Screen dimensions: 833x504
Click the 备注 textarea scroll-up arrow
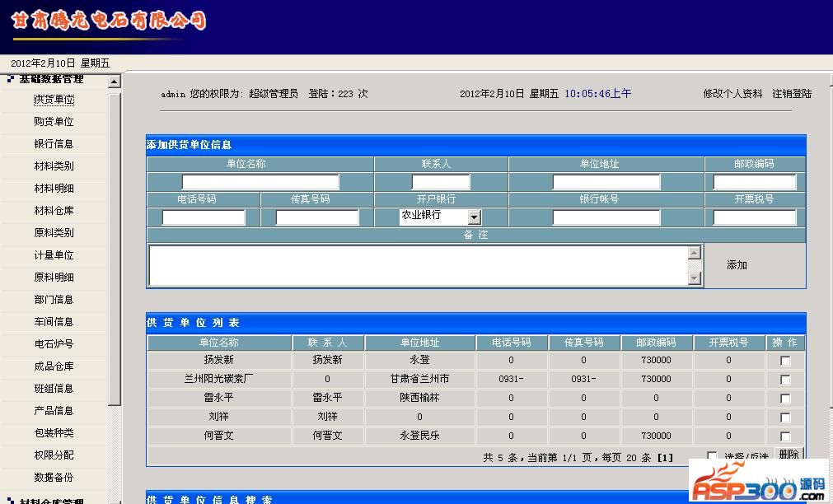tap(694, 253)
